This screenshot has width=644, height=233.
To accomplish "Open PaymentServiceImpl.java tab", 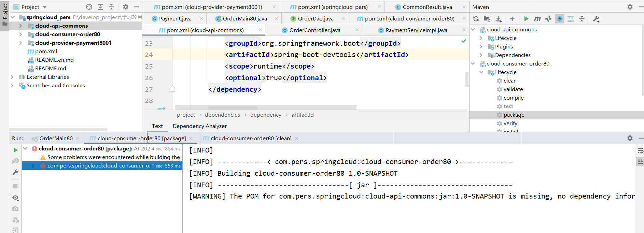I will click(416, 30).
